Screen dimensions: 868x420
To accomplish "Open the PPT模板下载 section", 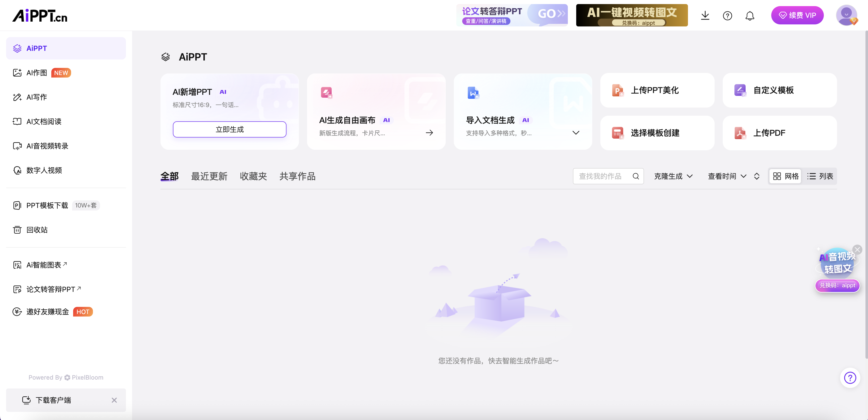I will (x=47, y=205).
